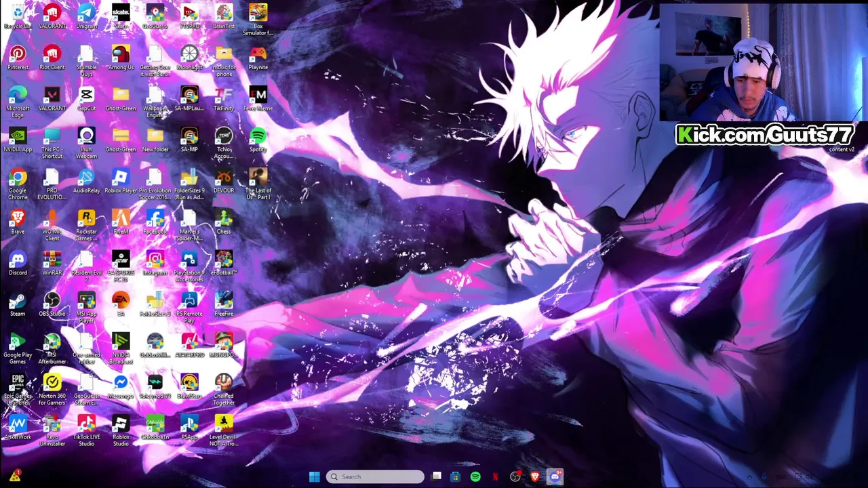Open MSI Afterburner from the desktop
868x488 pixels.
point(52,348)
